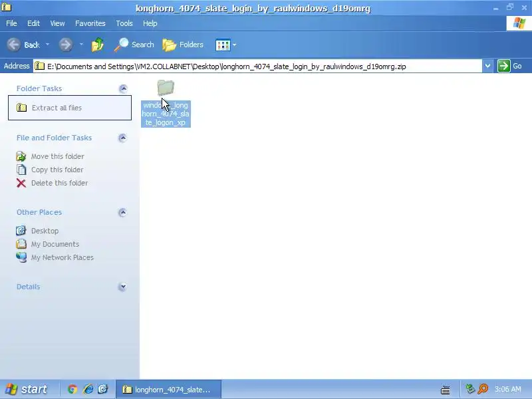Expand the Views dropdown arrow
The width and height of the screenshot is (532, 399).
[235, 45]
